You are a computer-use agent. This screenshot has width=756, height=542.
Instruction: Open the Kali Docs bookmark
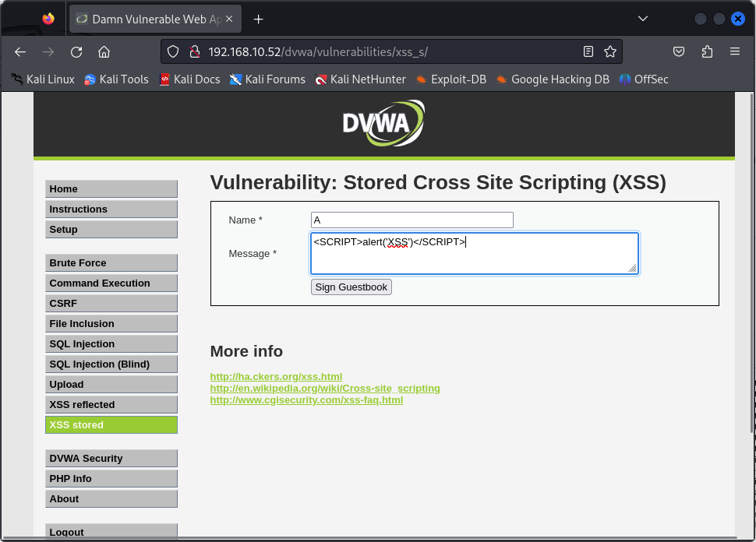[x=189, y=79]
